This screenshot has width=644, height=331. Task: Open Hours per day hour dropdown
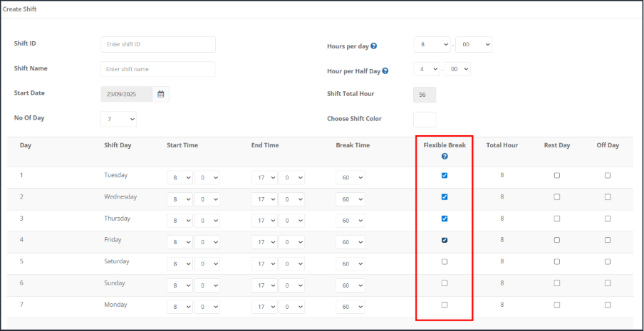click(432, 44)
